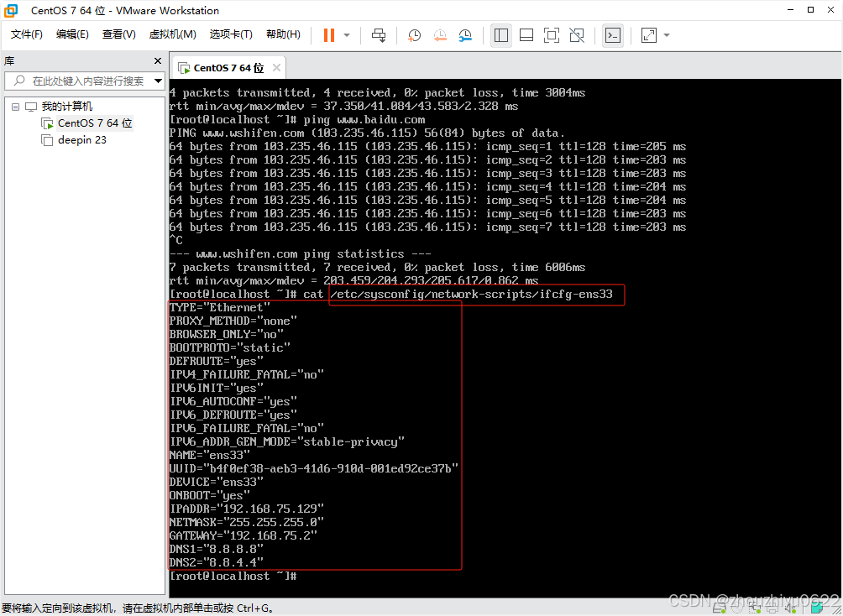This screenshot has height=616, width=843.
Task: Click the VM icon beside deepin 23
Action: click(47, 140)
